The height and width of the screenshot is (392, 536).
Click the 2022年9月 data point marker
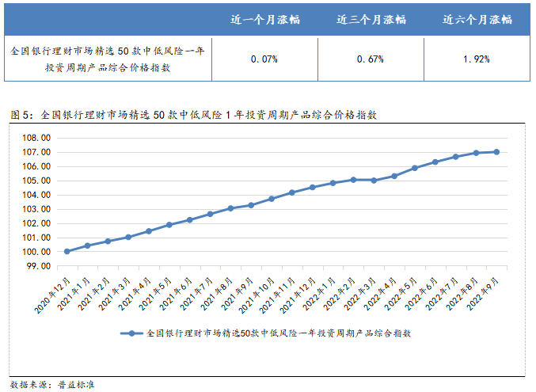click(x=496, y=152)
